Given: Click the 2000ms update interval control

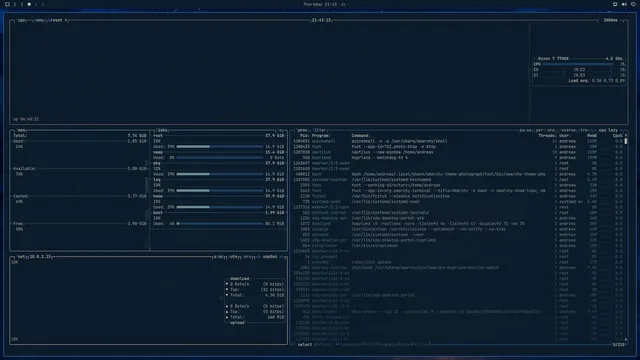Looking at the screenshot, I should click(x=610, y=20).
